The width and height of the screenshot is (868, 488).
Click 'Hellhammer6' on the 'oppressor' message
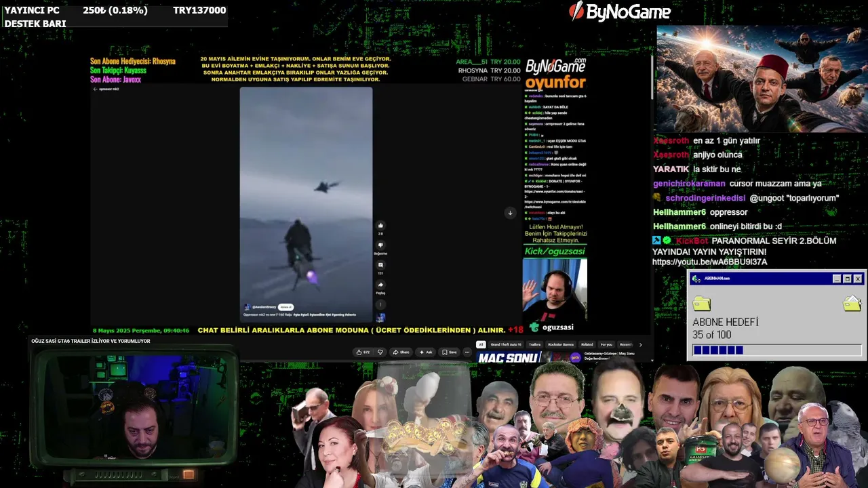point(679,212)
